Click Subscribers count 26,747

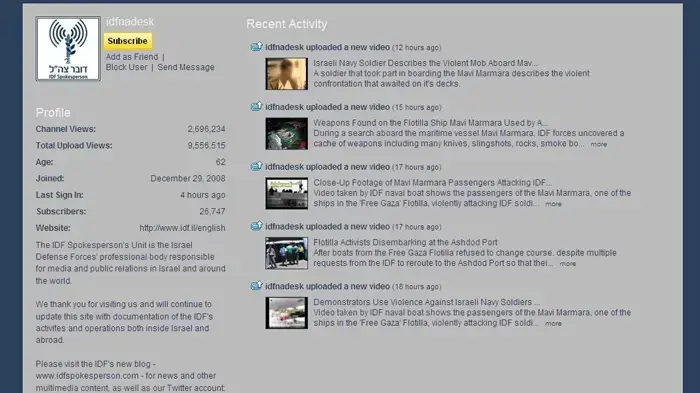212,211
